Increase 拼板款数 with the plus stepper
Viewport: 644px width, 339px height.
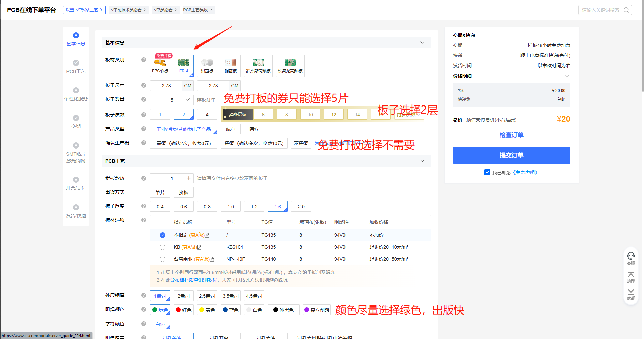coord(189,178)
